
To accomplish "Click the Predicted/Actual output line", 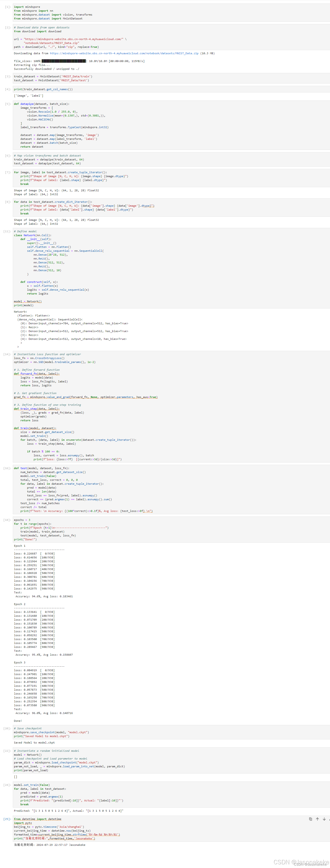I will [x=69, y=811].
